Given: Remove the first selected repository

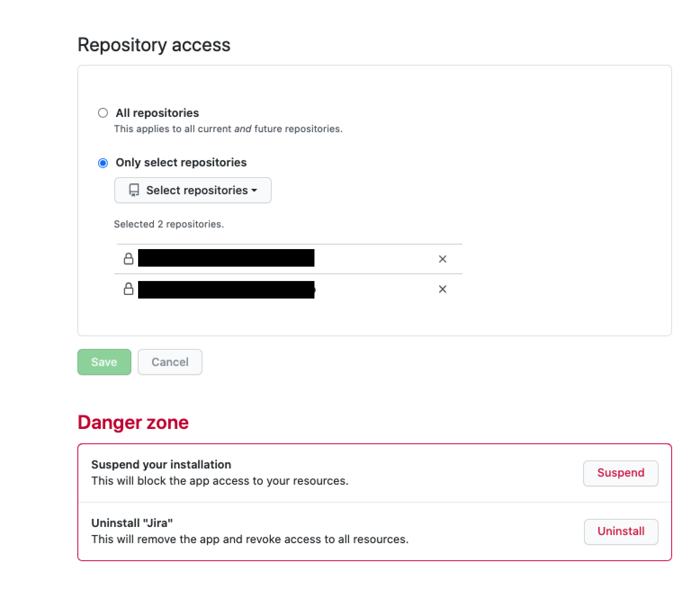Looking at the screenshot, I should coord(443,259).
